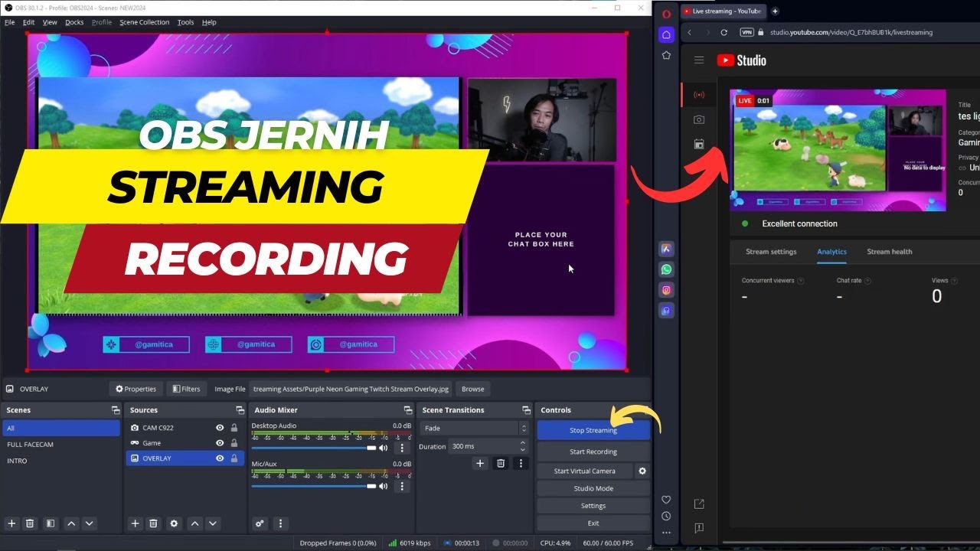Open Manage calendar icon in YouTube Studio sidebar
Image resolution: width=980 pixels, height=551 pixels.
pyautogui.click(x=698, y=144)
